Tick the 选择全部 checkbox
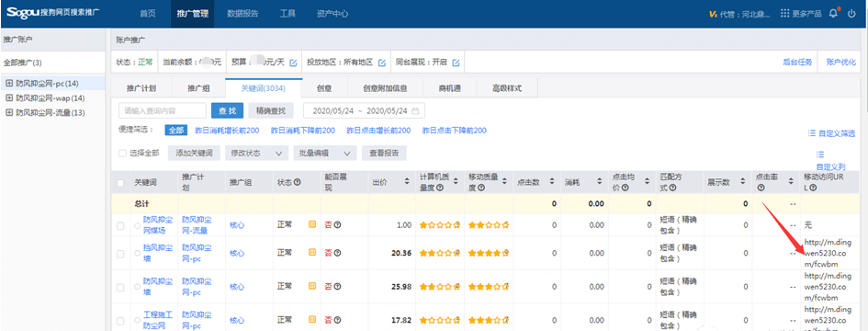The image size is (868, 331). pyautogui.click(x=123, y=153)
